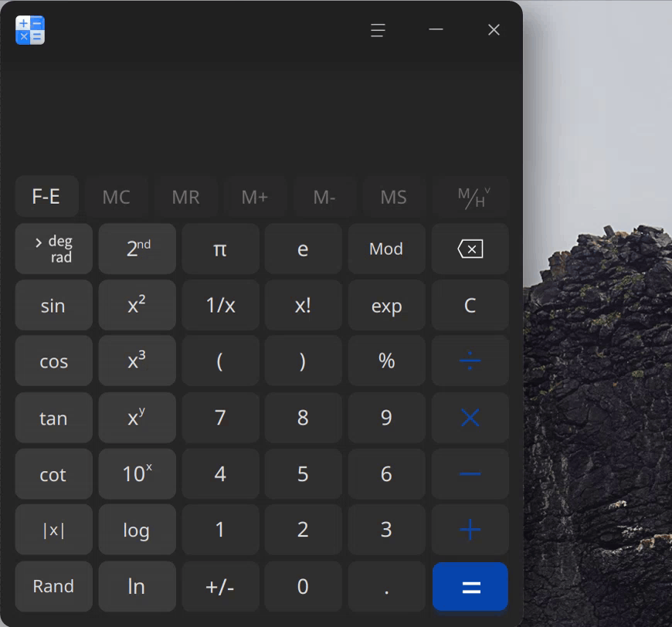Click the calculator app icon
The height and width of the screenshot is (627, 672).
pyautogui.click(x=30, y=30)
